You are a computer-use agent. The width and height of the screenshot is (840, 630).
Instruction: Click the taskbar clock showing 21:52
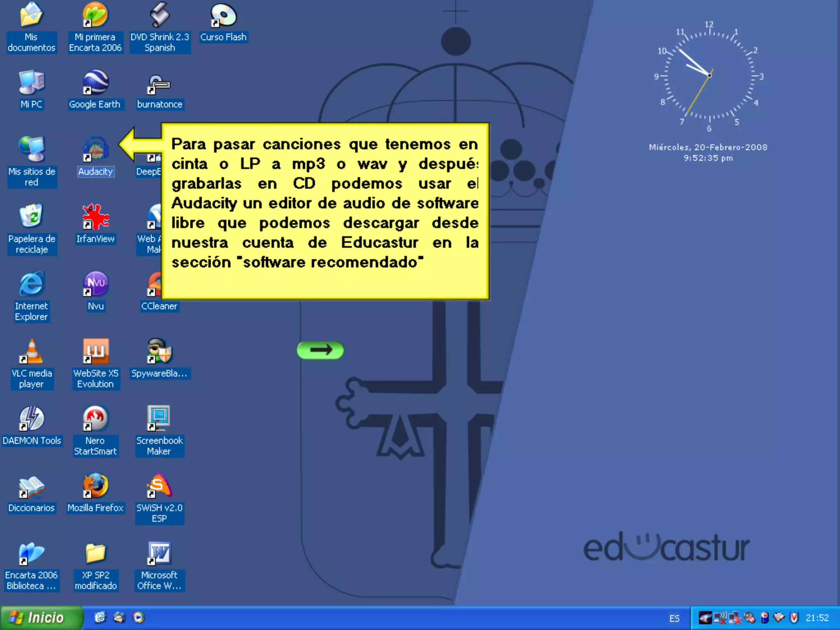817,618
